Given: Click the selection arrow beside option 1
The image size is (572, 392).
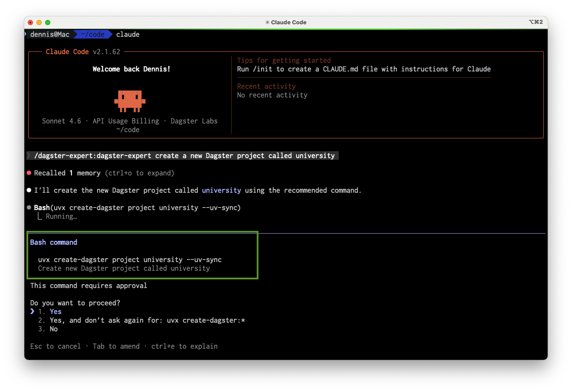Looking at the screenshot, I should [33, 311].
